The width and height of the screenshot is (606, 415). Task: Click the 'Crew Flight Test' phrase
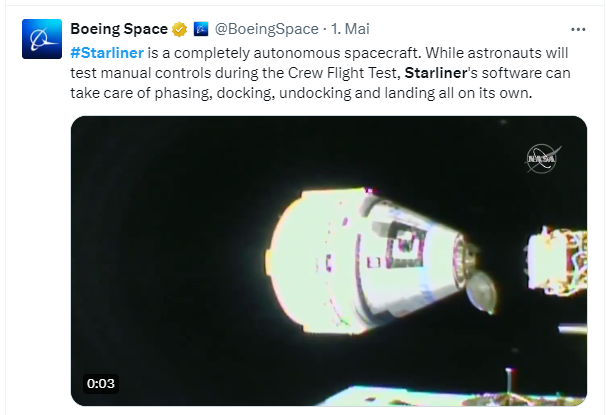[x=342, y=72]
